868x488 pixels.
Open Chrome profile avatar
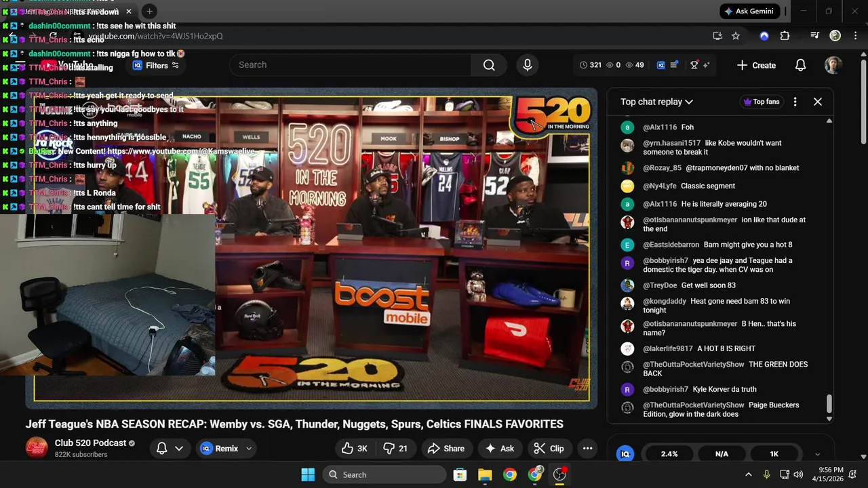835,36
